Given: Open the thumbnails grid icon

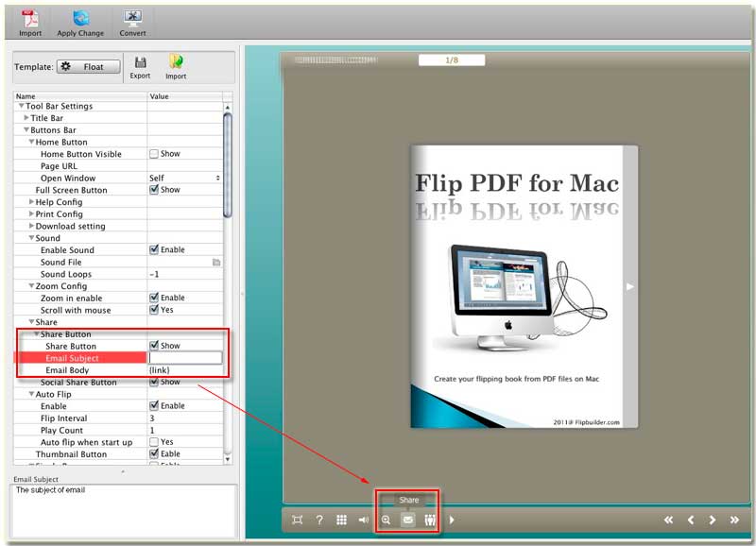Looking at the screenshot, I should [x=341, y=520].
